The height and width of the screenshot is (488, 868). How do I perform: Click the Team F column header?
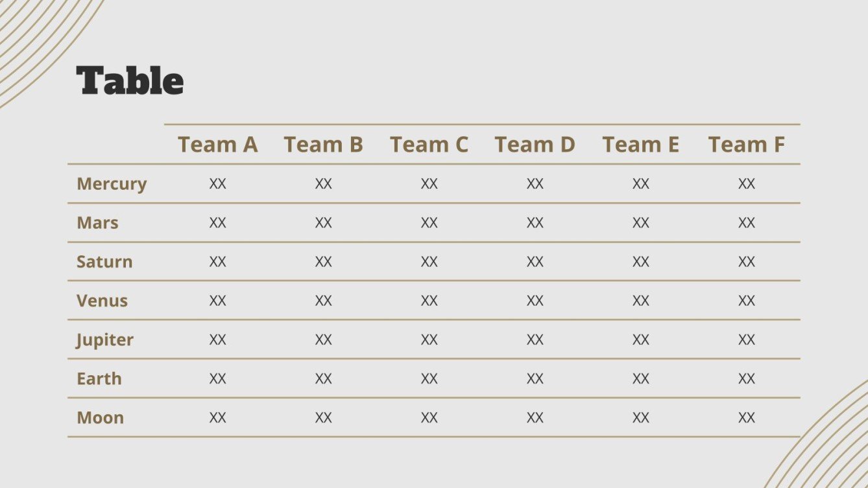[746, 145]
